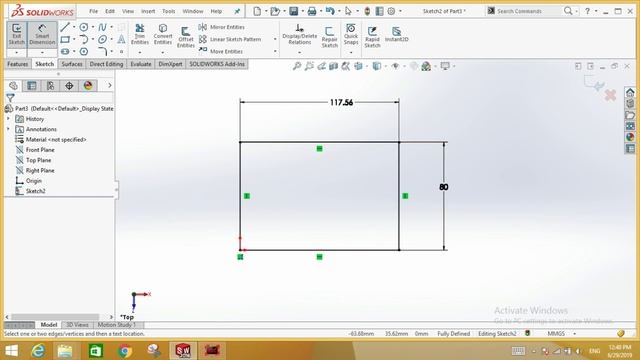Image resolution: width=640 pixels, height=360 pixels.
Task: Click the Search Commands field
Action: point(525,11)
